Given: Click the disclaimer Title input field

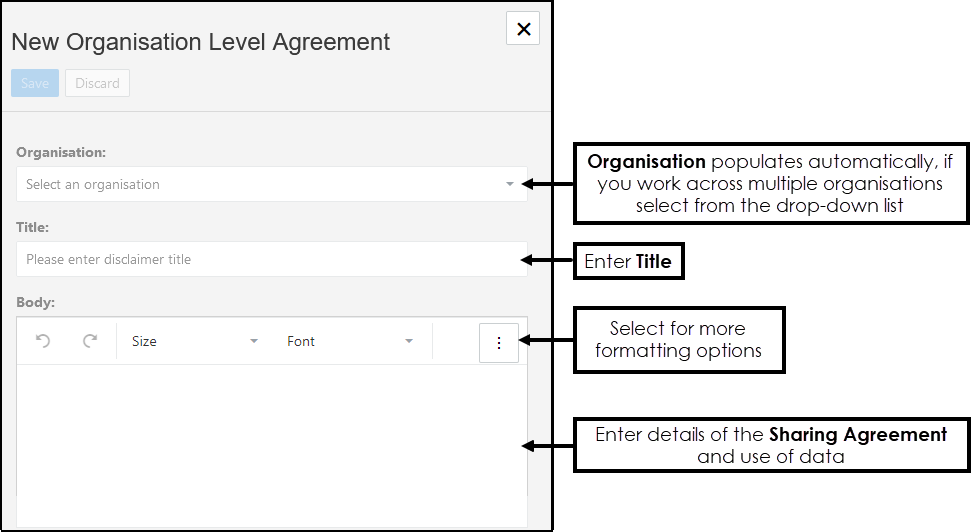Looking at the screenshot, I should [271, 259].
